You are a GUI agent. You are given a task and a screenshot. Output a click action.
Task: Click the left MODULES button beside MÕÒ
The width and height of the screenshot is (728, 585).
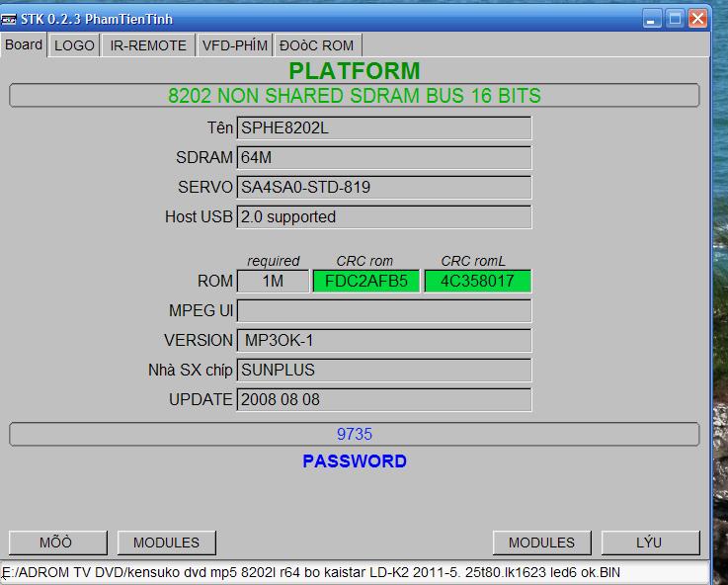tap(167, 543)
